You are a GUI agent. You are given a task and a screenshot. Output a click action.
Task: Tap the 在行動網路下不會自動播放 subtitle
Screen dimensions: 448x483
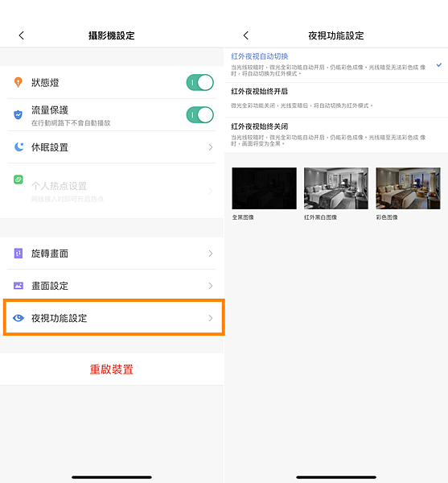[71, 123]
